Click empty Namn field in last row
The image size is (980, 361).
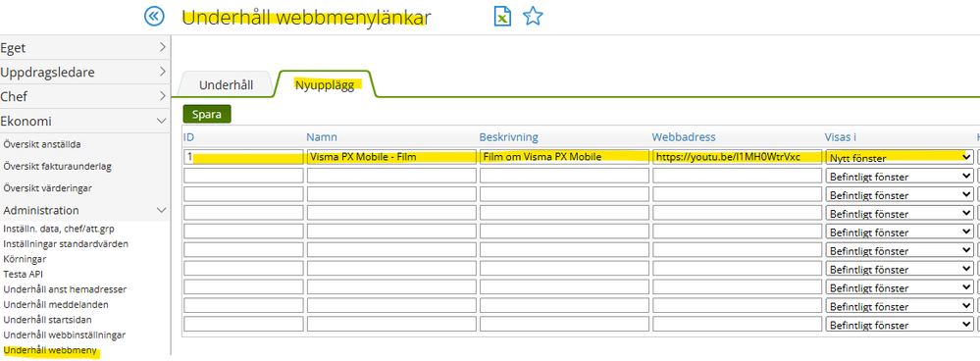391,324
